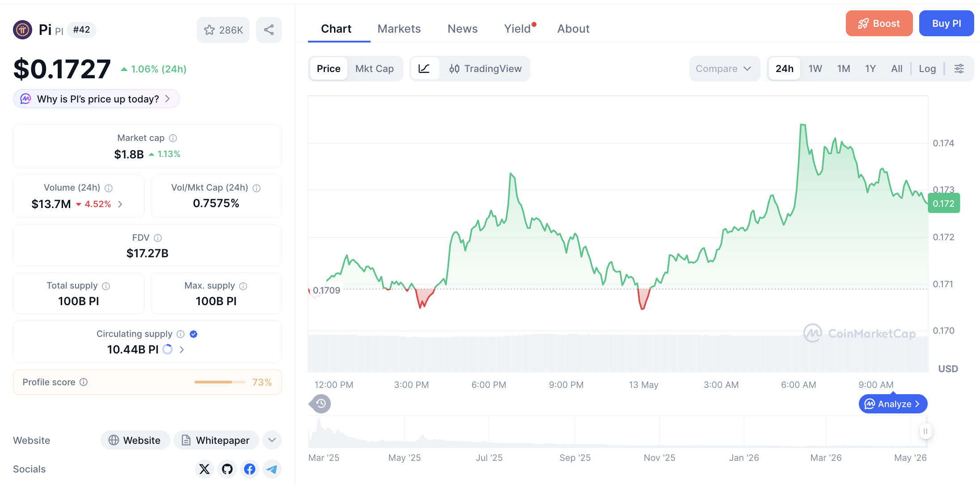The height and width of the screenshot is (485, 980).
Task: Set chart range to 1Y
Action: pos(870,68)
